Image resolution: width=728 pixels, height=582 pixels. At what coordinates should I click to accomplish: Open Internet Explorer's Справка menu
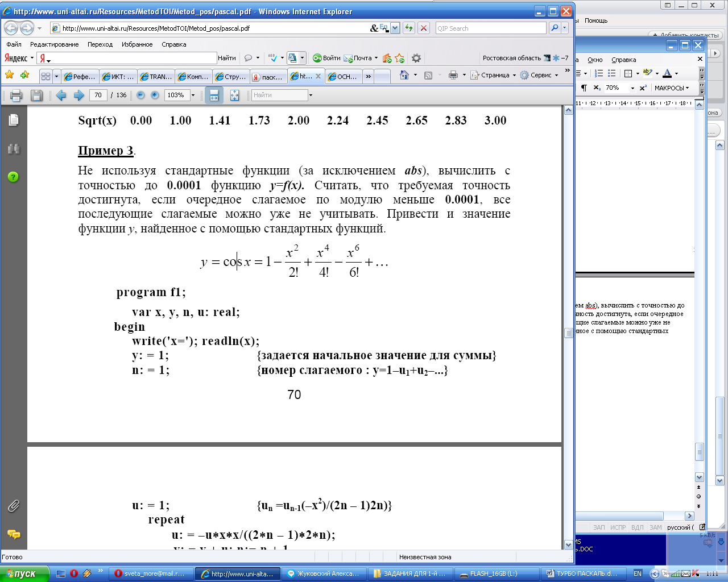[x=173, y=44]
